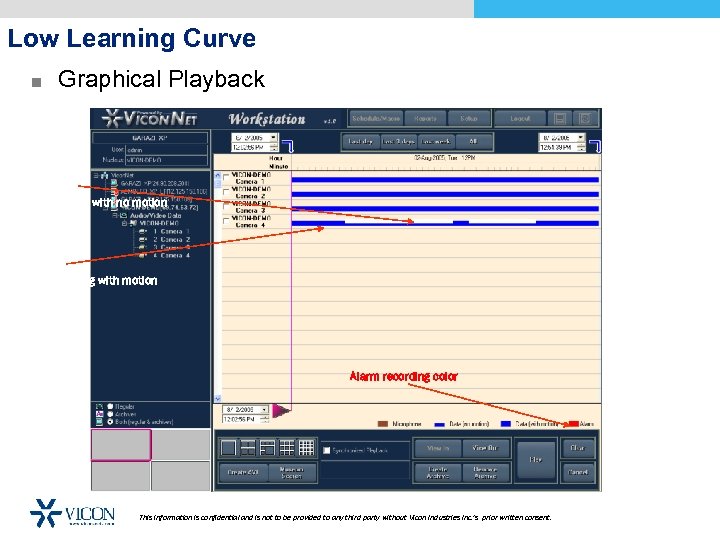Click the Alarm red legend swatch

click(x=573, y=424)
